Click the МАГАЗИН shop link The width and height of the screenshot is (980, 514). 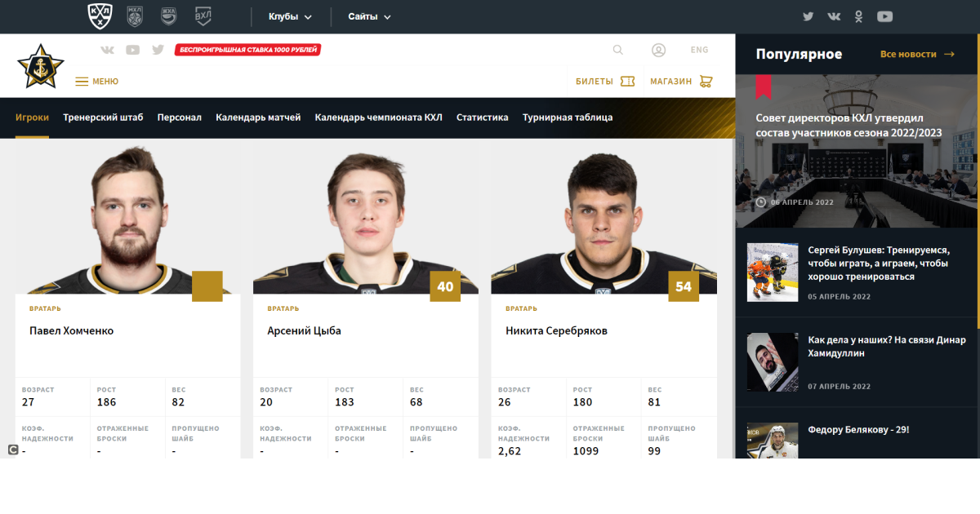tap(670, 82)
